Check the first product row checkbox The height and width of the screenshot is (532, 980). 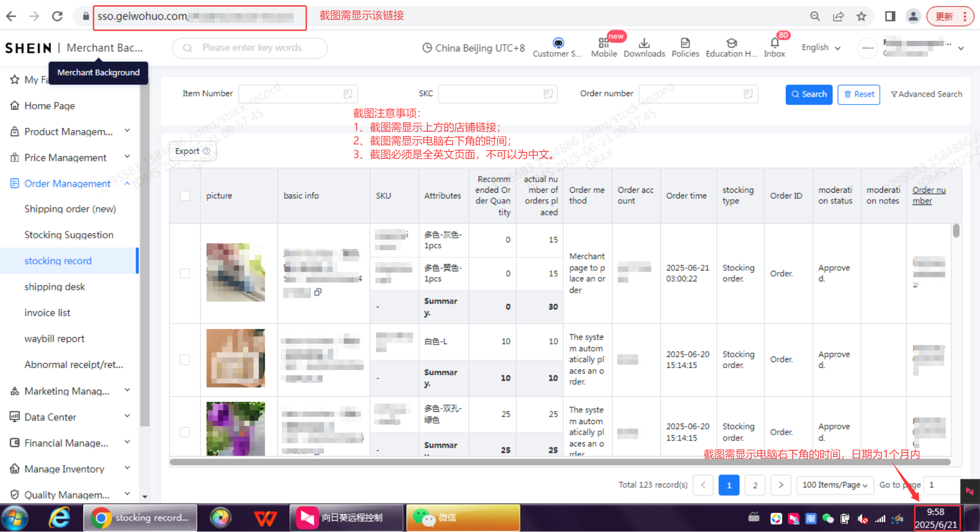[184, 273]
